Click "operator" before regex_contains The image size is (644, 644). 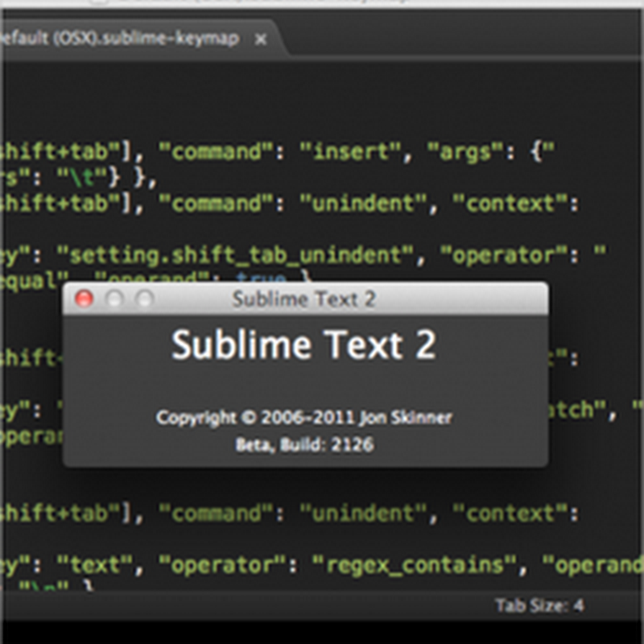coord(222,565)
